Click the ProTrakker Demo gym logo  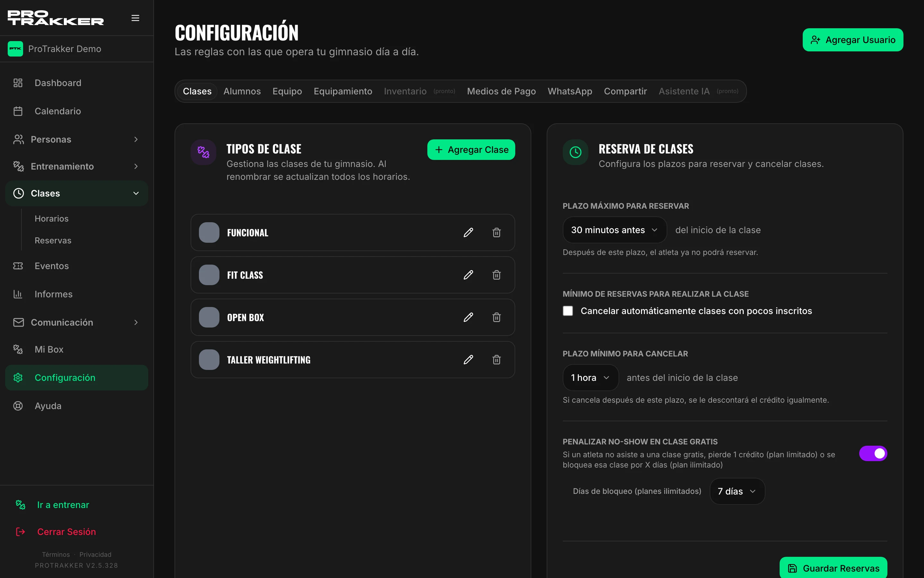tap(15, 49)
